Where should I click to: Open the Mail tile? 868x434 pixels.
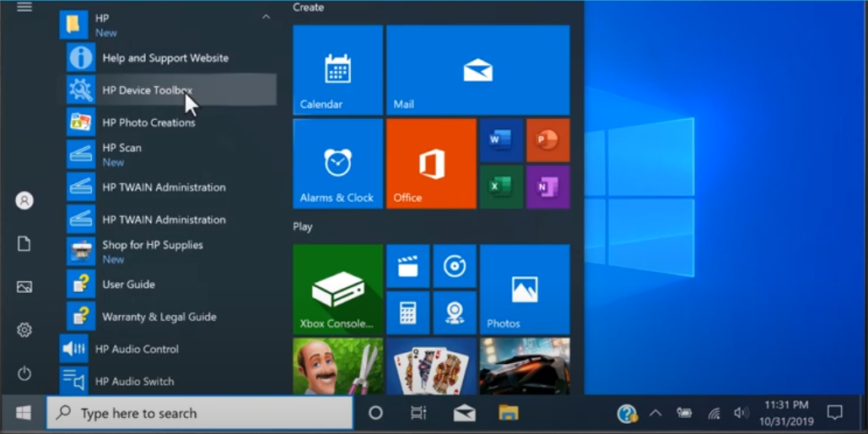click(477, 70)
